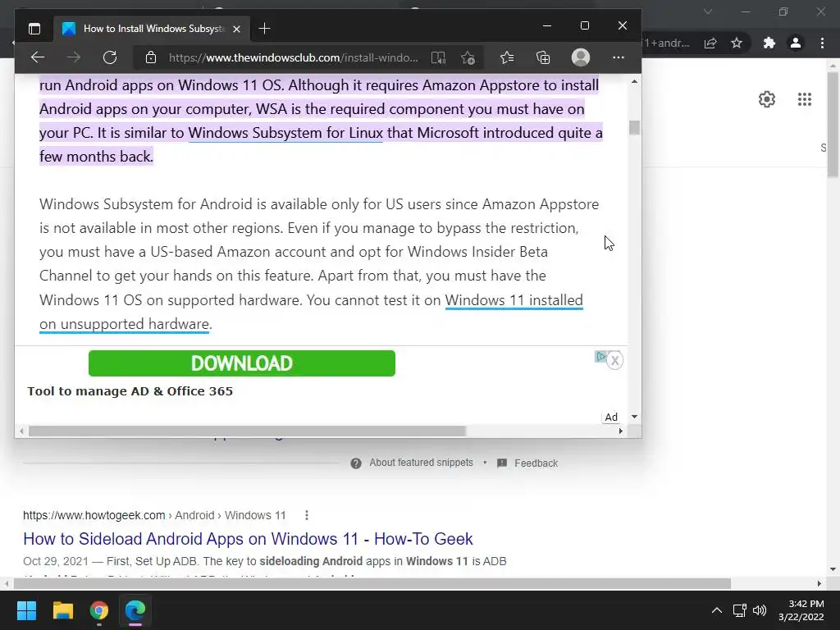Image resolution: width=840 pixels, height=630 pixels.
Task: Click AdChoices triangle icon
Action: (x=600, y=357)
